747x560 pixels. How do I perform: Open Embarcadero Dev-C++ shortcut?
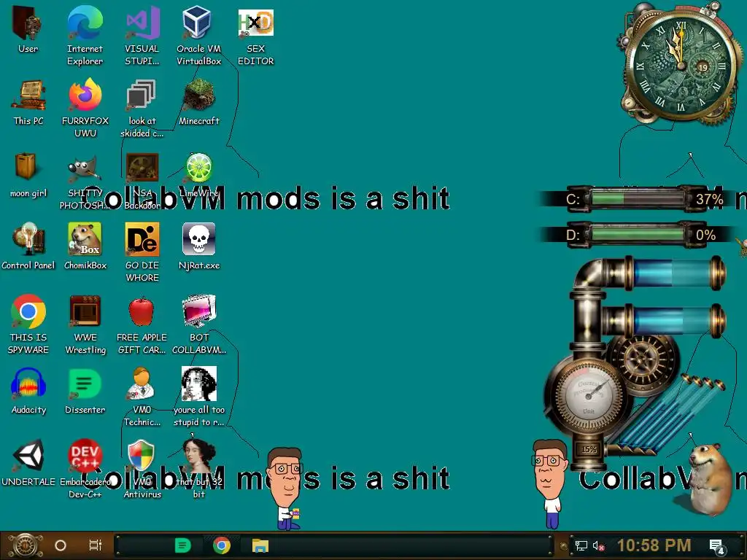(85, 469)
